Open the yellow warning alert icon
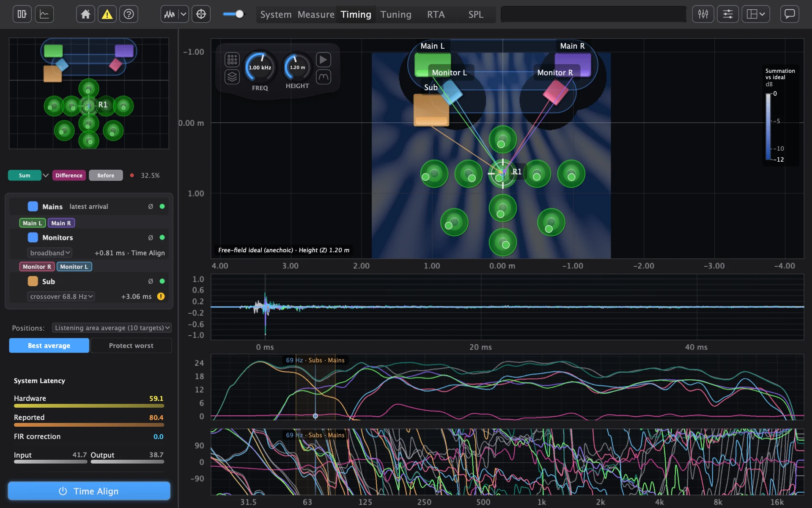 click(107, 14)
